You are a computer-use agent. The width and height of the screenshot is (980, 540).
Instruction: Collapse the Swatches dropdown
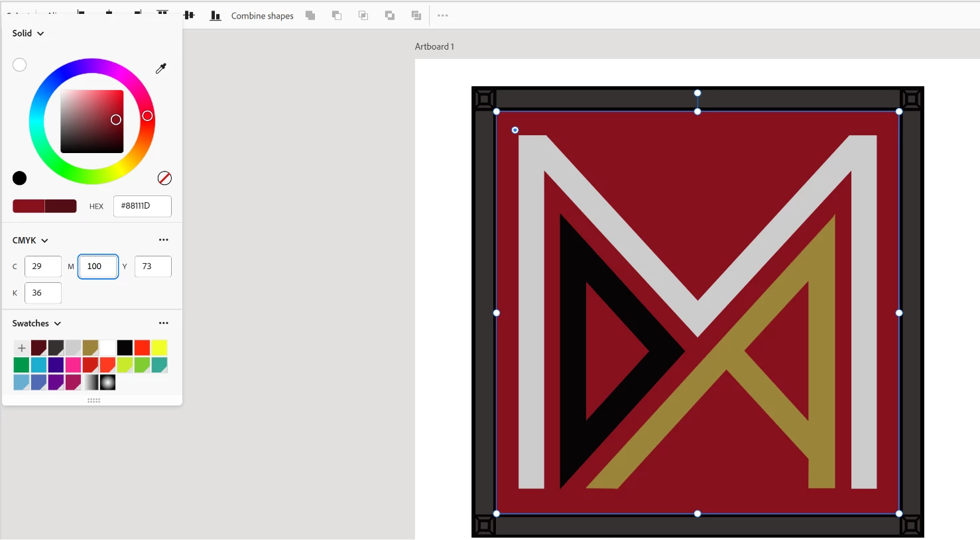point(37,323)
